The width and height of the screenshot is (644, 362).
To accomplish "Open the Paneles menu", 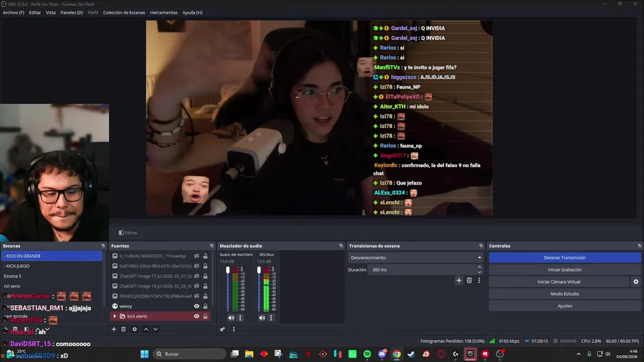I will 72,13.
